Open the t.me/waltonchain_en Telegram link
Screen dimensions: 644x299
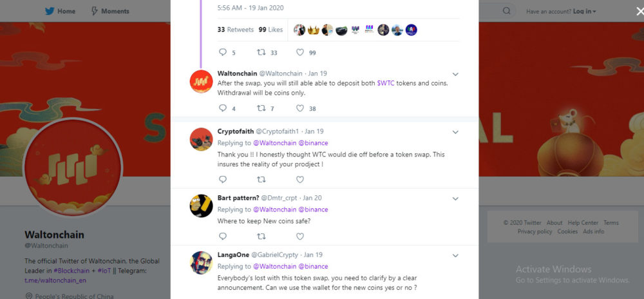click(55, 280)
